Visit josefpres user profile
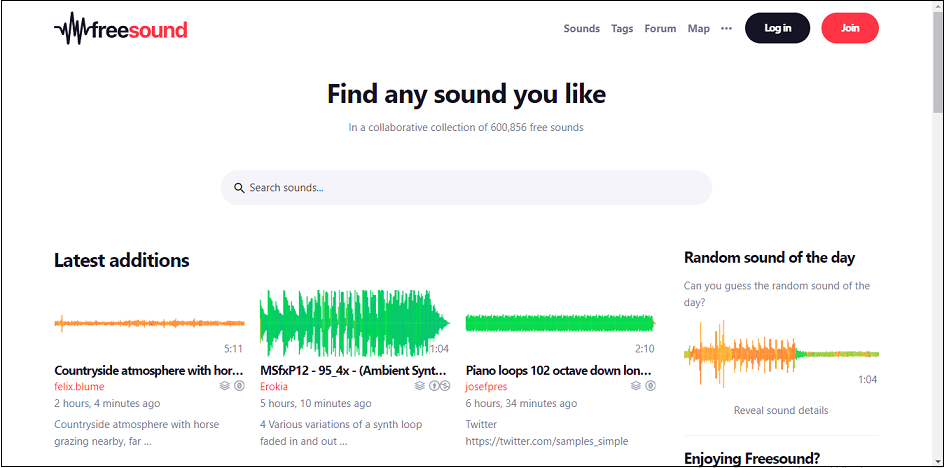The width and height of the screenshot is (944, 468). [x=487, y=386]
